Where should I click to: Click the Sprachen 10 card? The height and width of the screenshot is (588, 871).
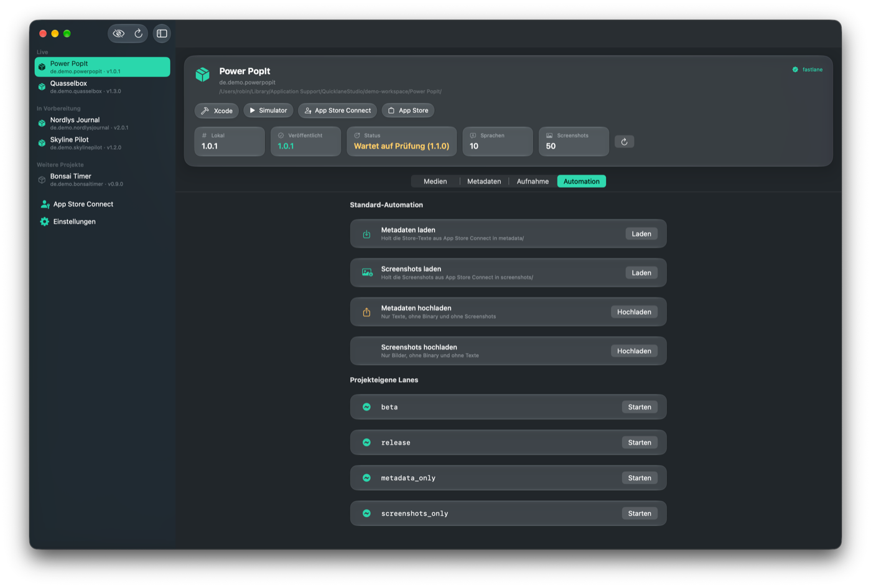pyautogui.click(x=498, y=141)
